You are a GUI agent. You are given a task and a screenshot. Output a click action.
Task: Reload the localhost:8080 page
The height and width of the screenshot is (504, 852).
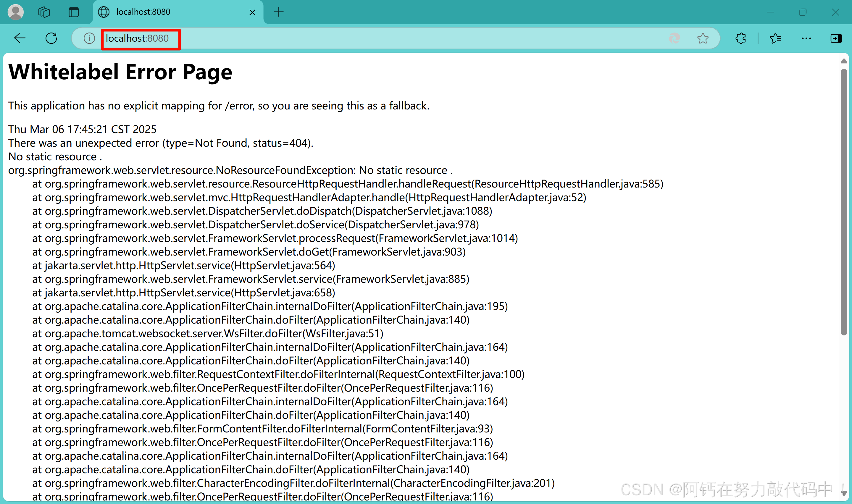[x=51, y=38]
